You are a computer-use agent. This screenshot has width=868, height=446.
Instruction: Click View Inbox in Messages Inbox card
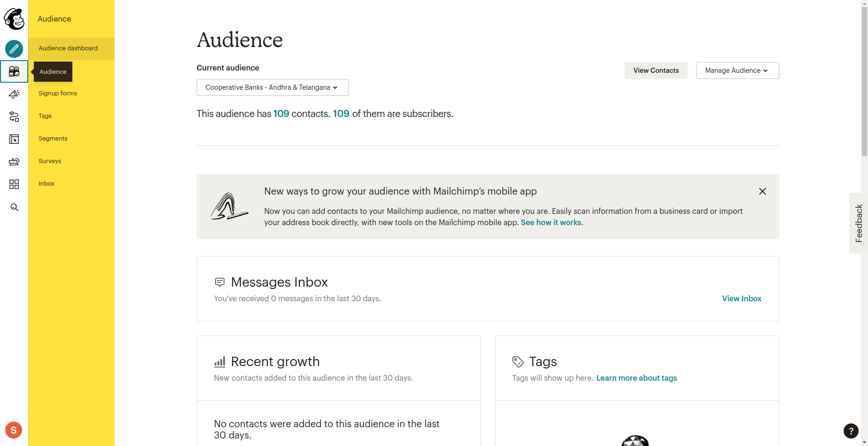click(741, 298)
